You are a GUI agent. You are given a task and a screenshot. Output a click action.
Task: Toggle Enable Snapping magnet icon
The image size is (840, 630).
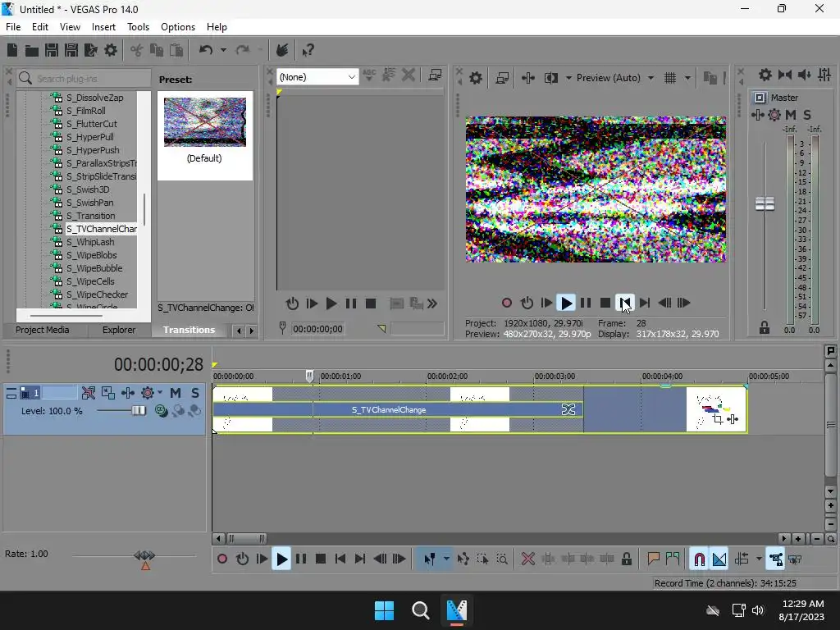tap(699, 559)
